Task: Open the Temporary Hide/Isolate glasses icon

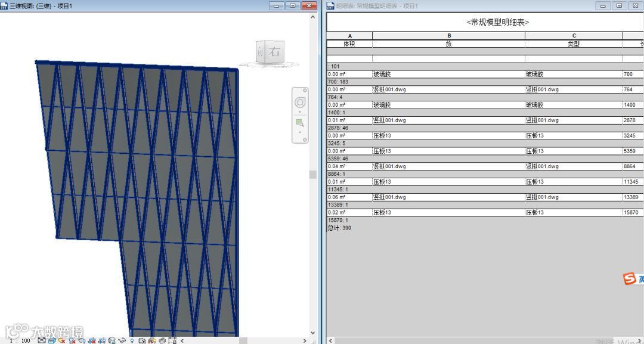Action: click(122, 340)
